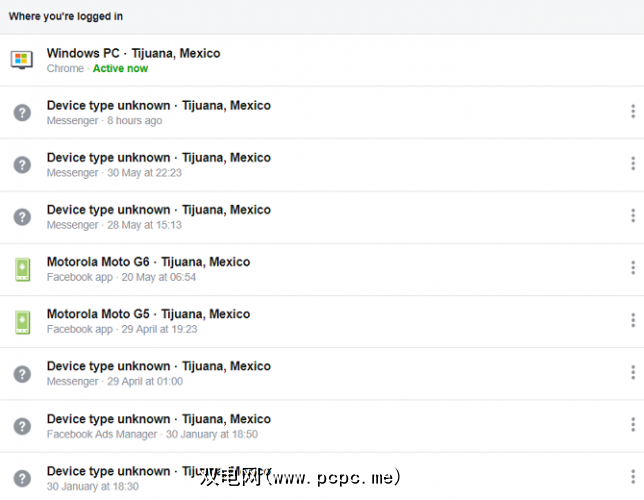This screenshot has width=644, height=500.
Task: Click the Motorola Moto G5 session title
Action: [148, 314]
